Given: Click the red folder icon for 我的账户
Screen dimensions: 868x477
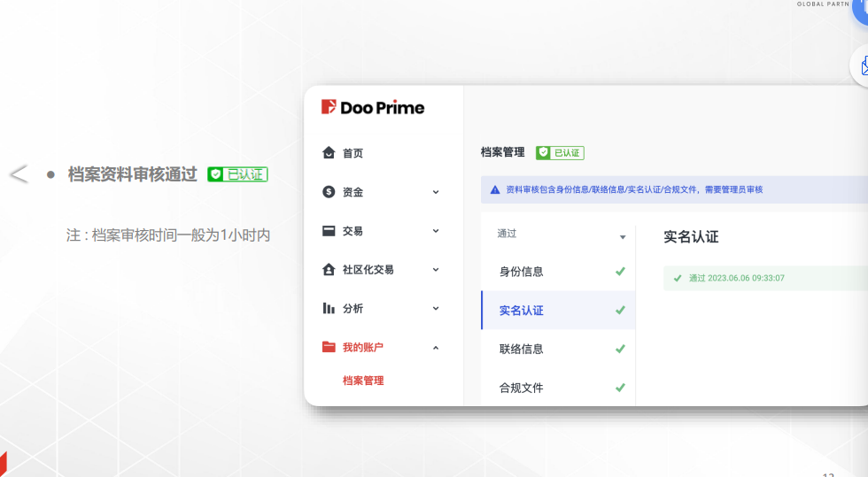Looking at the screenshot, I should [x=329, y=348].
